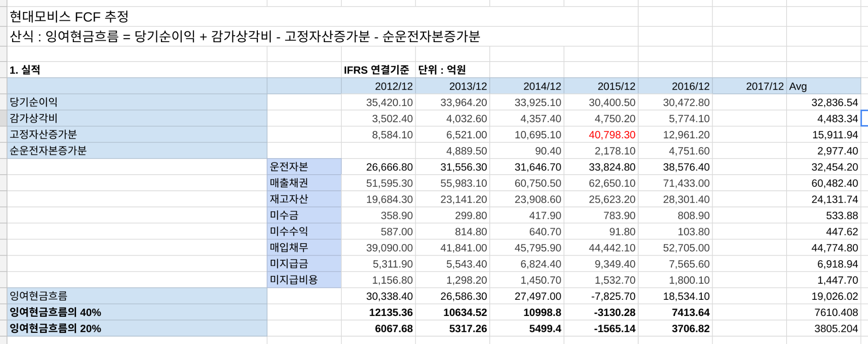Select the cell showing 1,156.80
This screenshot has width=868, height=344.
pyautogui.click(x=379, y=280)
